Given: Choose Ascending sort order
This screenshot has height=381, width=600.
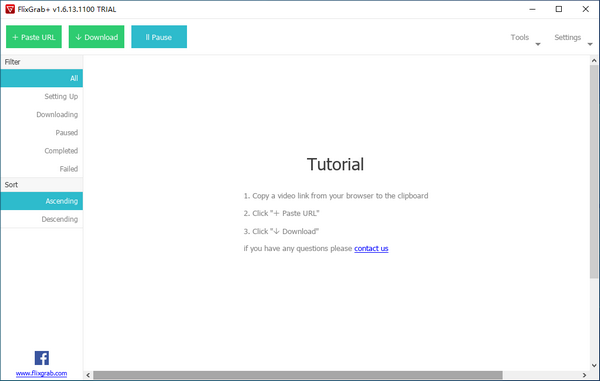Looking at the screenshot, I should (42, 201).
